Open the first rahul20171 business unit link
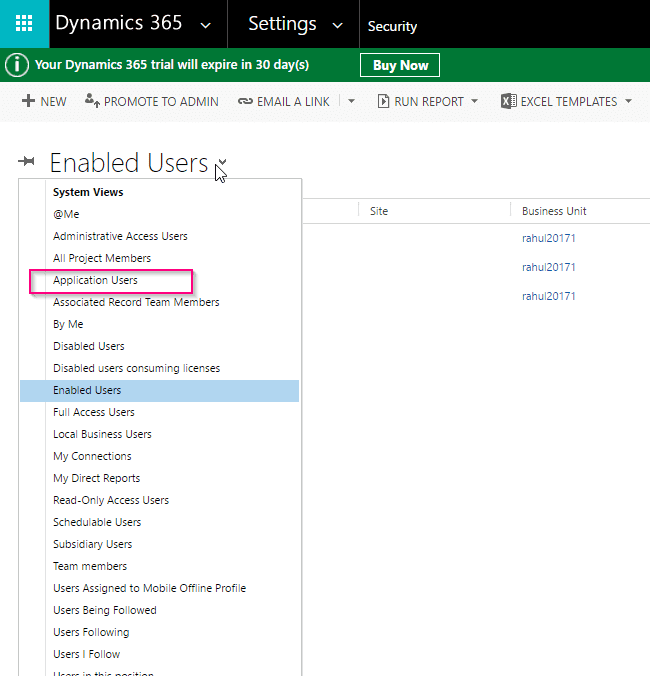 (x=549, y=238)
